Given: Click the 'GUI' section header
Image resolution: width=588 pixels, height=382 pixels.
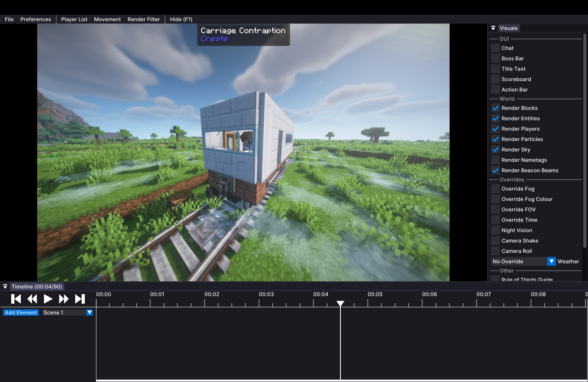Looking at the screenshot, I should pyautogui.click(x=504, y=39).
